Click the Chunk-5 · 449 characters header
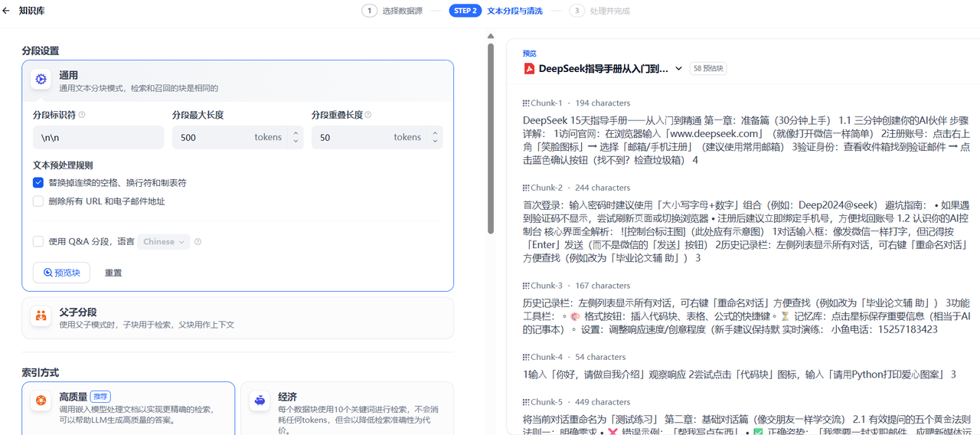The width and height of the screenshot is (980, 435). click(577, 402)
